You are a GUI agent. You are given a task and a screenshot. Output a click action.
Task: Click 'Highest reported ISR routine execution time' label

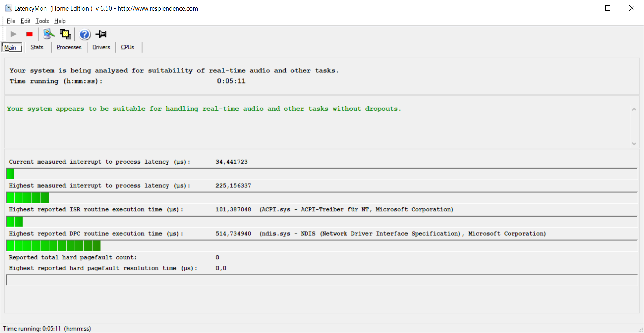coord(96,210)
